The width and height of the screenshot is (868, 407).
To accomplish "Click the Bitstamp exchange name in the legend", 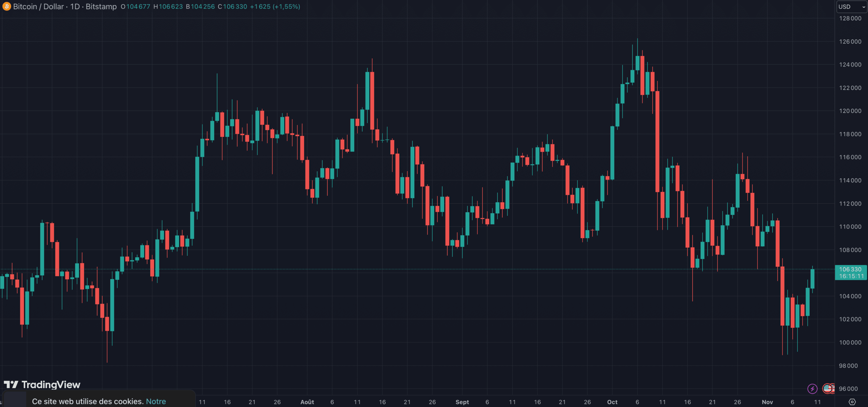I will (x=101, y=6).
